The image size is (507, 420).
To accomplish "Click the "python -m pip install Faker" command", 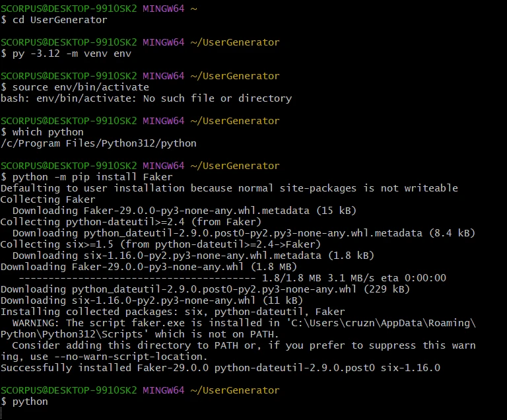I will pos(92,177).
